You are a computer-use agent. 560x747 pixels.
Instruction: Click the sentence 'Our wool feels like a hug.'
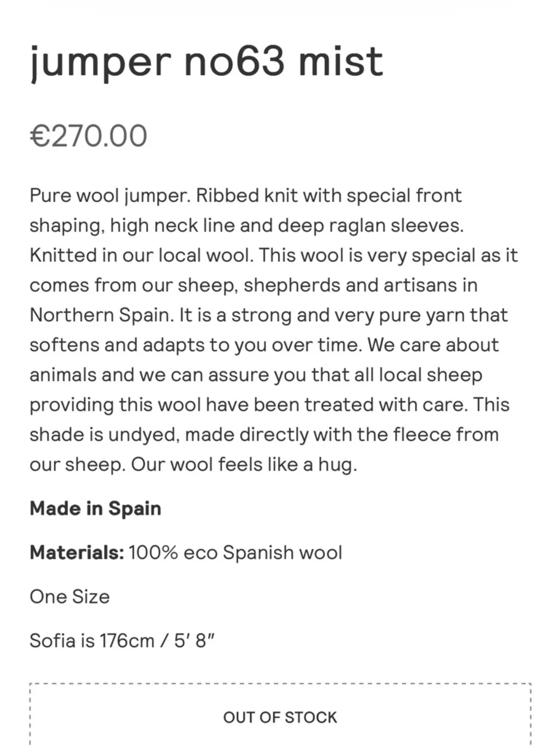pos(244,464)
